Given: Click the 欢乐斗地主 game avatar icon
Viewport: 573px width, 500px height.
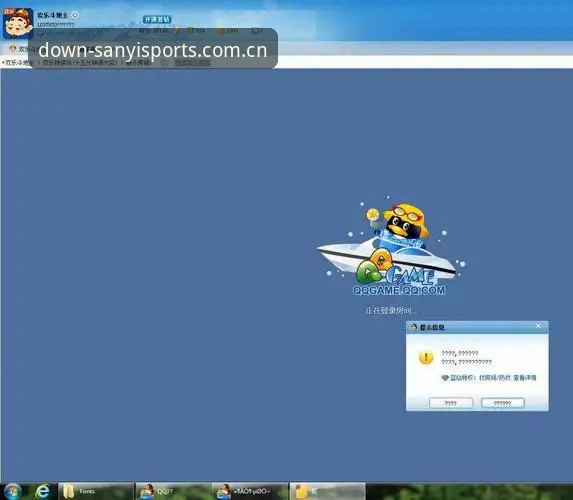Looking at the screenshot, I should (18, 23).
